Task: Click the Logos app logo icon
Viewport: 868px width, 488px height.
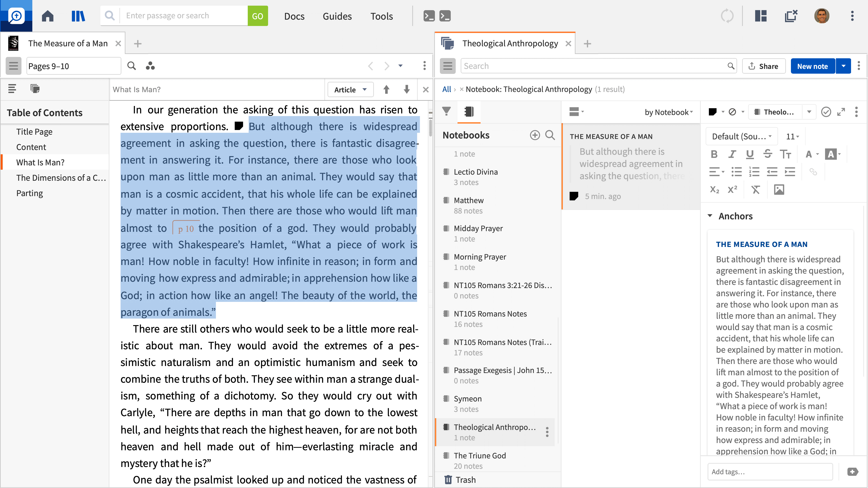Action: pyautogui.click(x=16, y=16)
